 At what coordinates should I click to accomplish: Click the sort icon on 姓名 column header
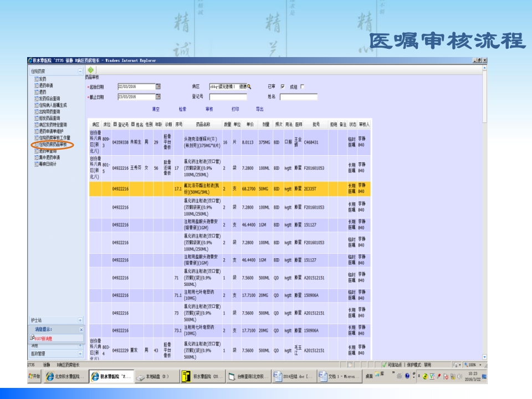[x=133, y=124]
